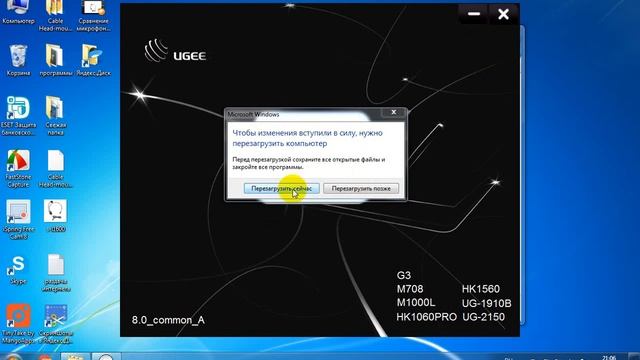Screen dimensions: 640x360
Task: Open the Корзина recycle bin icon
Action: pos(18,60)
